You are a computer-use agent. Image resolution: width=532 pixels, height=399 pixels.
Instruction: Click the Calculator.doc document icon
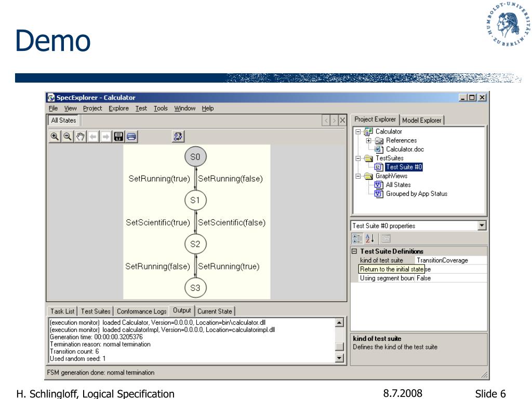[x=379, y=149]
